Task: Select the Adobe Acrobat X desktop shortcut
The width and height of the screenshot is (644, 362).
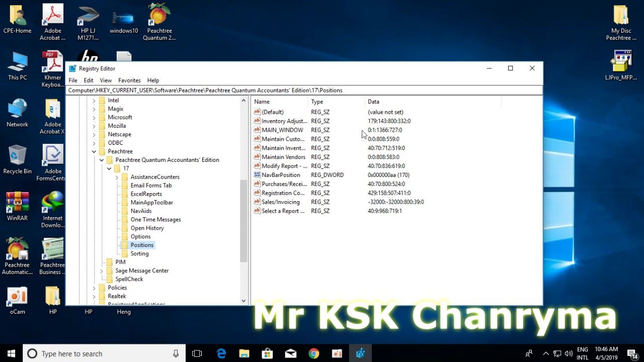Action: click(53, 116)
